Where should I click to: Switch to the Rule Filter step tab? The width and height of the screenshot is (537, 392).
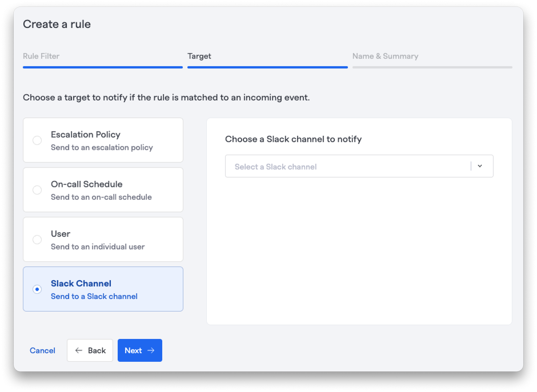(x=41, y=56)
